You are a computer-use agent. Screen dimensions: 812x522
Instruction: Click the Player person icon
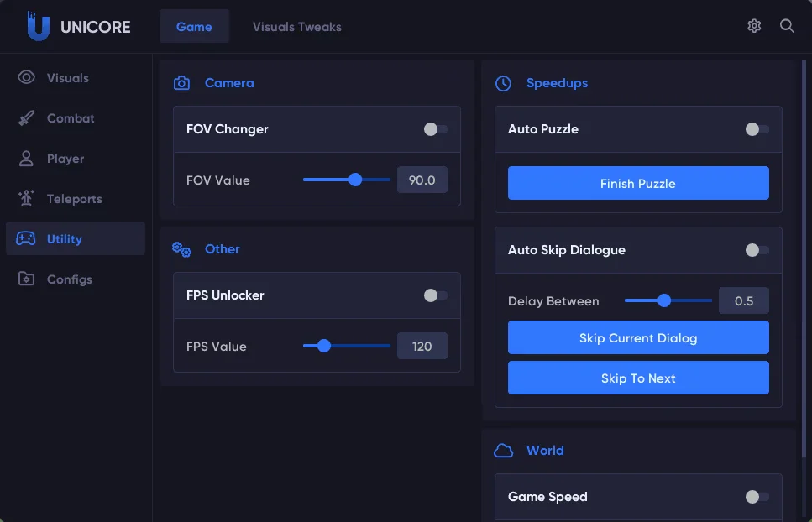(x=27, y=159)
